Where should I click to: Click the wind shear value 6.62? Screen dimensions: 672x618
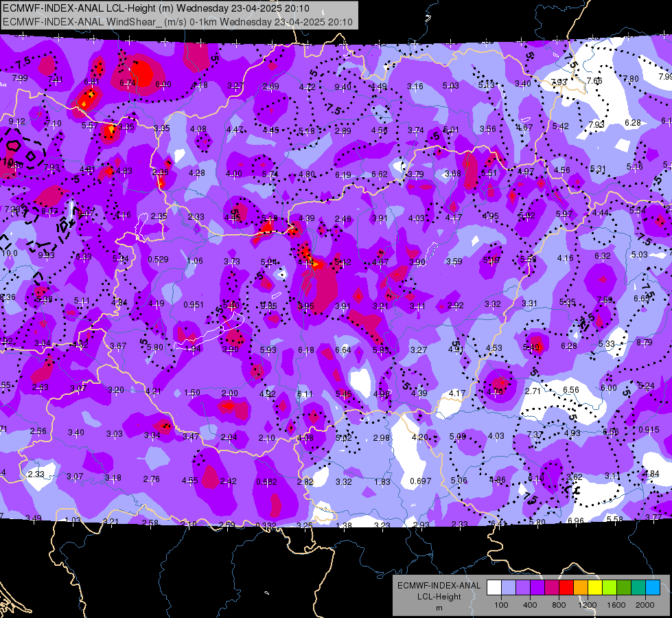[x=380, y=174]
